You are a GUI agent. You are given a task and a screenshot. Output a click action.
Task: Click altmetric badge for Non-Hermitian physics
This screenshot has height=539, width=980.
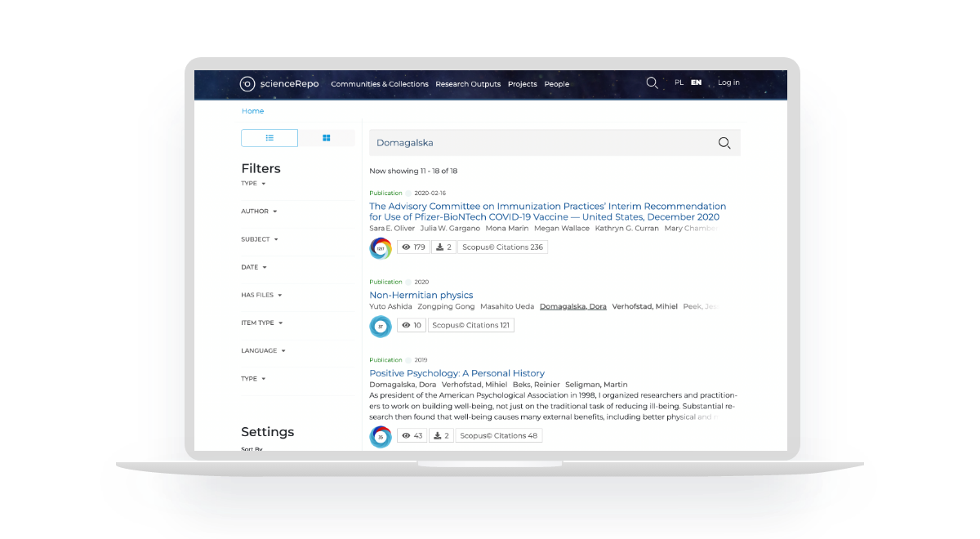(x=381, y=326)
